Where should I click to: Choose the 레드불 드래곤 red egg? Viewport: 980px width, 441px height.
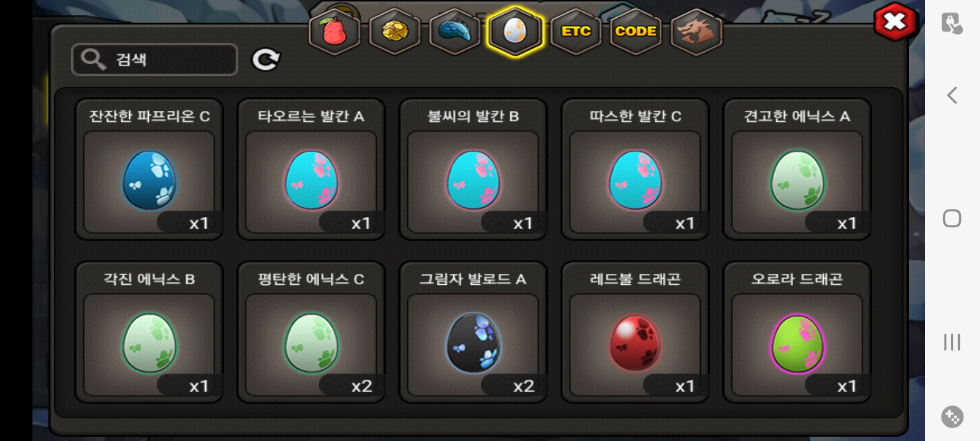(635, 333)
